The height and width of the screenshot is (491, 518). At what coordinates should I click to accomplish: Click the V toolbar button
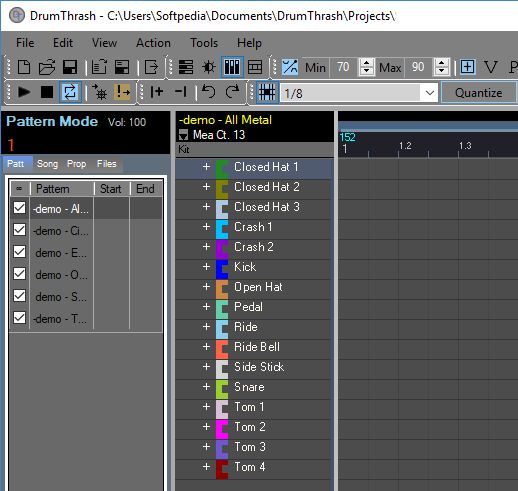[x=491, y=67]
